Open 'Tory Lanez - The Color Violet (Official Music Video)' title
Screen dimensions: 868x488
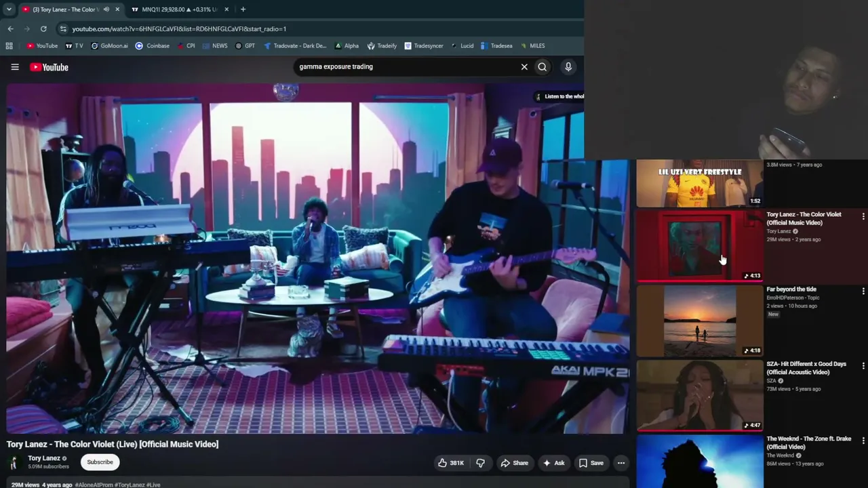click(x=804, y=218)
